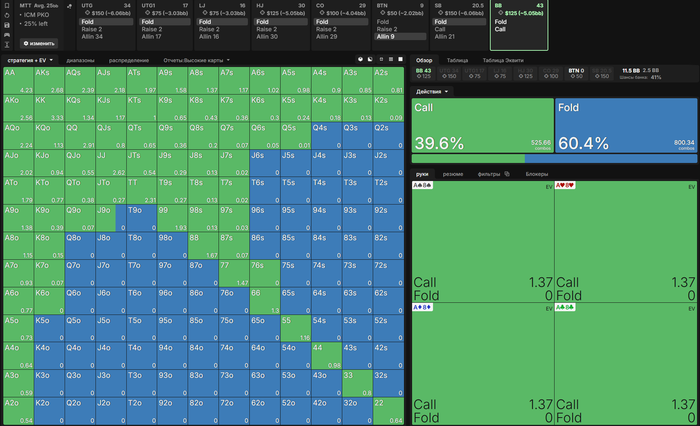Screen dimensions: 700x426
Task: Select the AA cell in range grid
Action: click(18, 81)
